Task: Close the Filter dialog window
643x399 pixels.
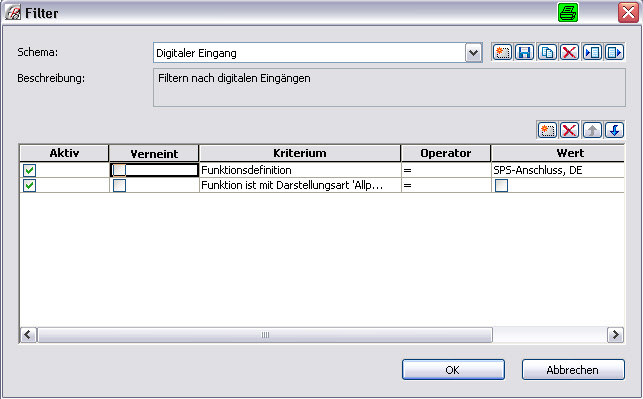Action: click(x=628, y=12)
